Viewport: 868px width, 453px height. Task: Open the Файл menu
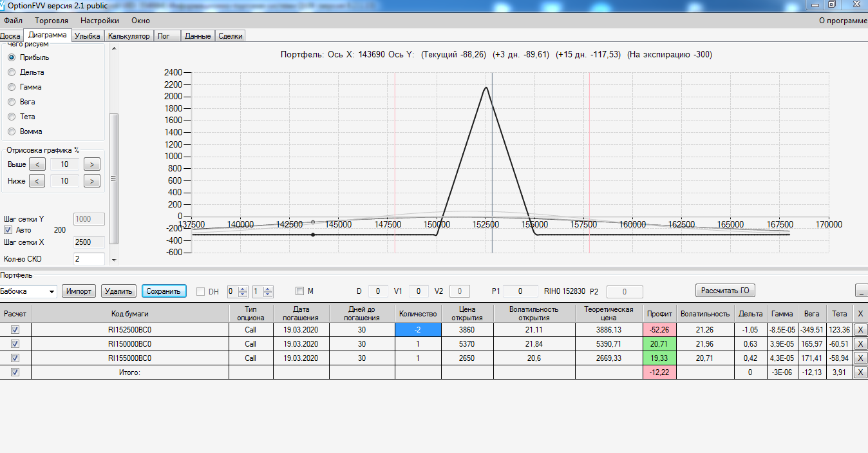point(13,21)
